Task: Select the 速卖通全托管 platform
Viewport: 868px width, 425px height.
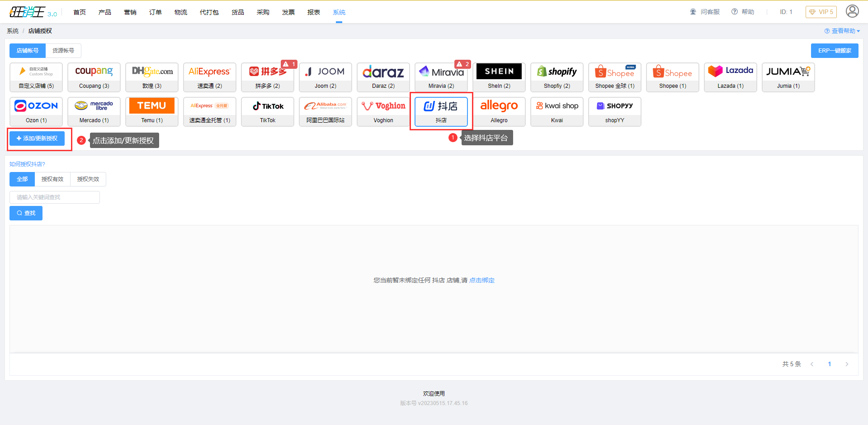Action: tap(210, 112)
